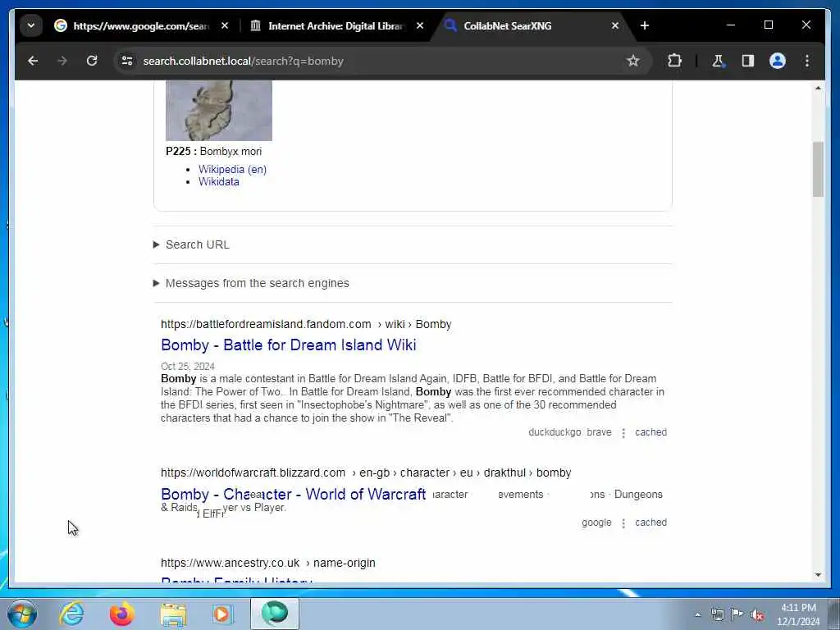840x630 pixels.
Task: Click the scrollbar up arrow
Action: pyautogui.click(x=818, y=88)
